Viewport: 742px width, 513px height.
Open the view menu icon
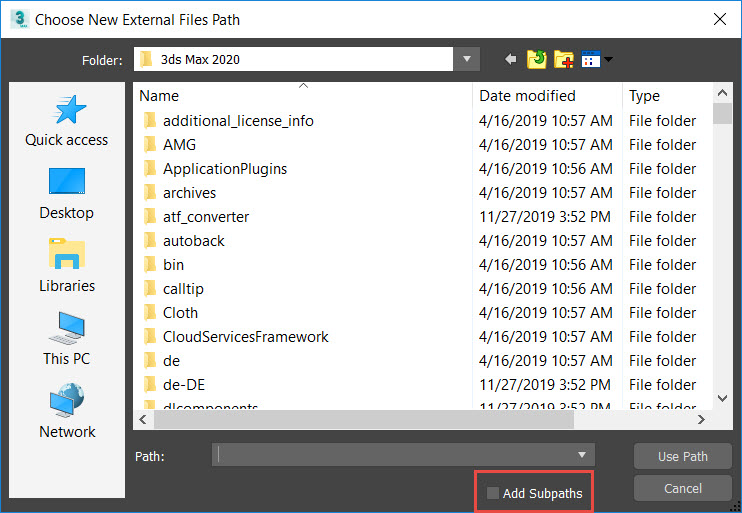(596, 60)
